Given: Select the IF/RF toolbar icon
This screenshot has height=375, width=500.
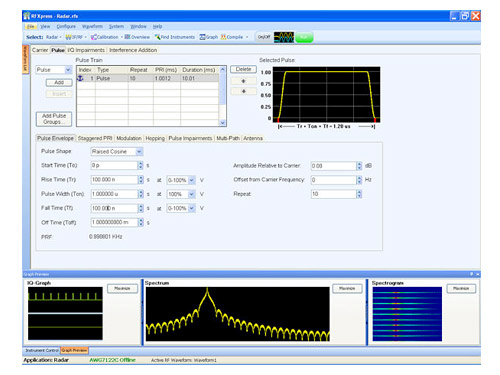Looking at the screenshot, I should [x=74, y=37].
